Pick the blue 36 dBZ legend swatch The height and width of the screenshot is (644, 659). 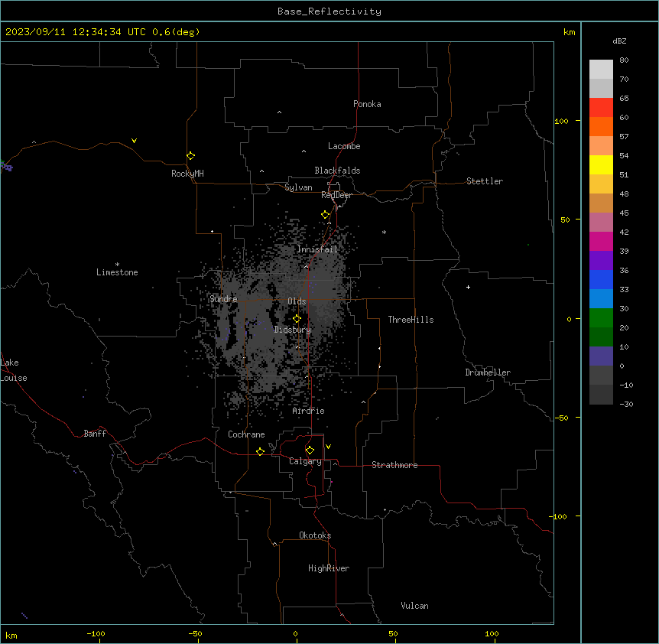(601, 279)
